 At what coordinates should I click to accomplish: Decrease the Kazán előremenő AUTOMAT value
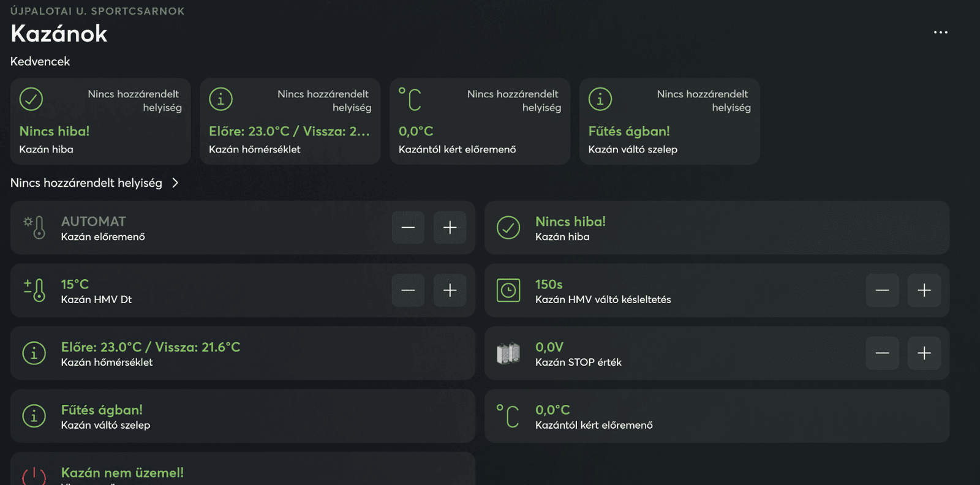[x=408, y=228]
